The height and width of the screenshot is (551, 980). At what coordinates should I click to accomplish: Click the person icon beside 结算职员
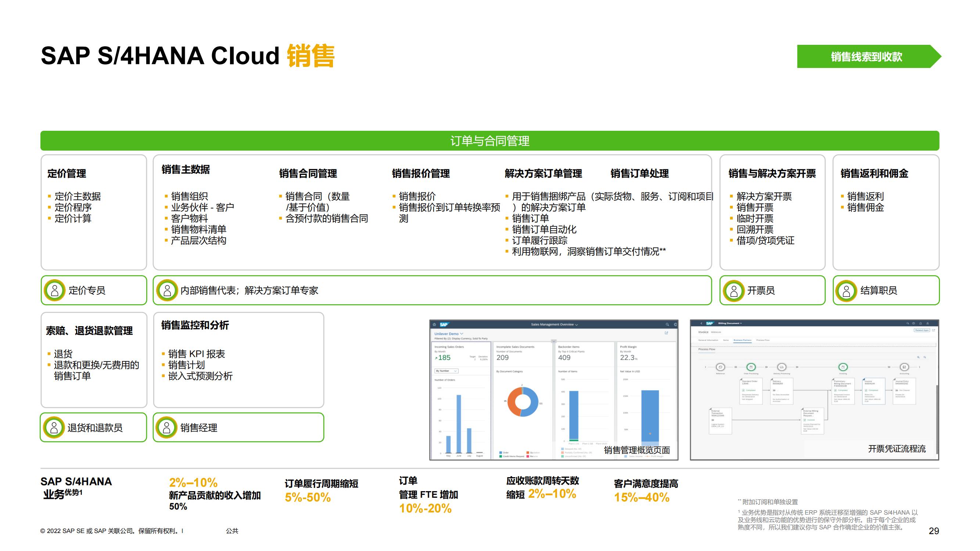(846, 291)
